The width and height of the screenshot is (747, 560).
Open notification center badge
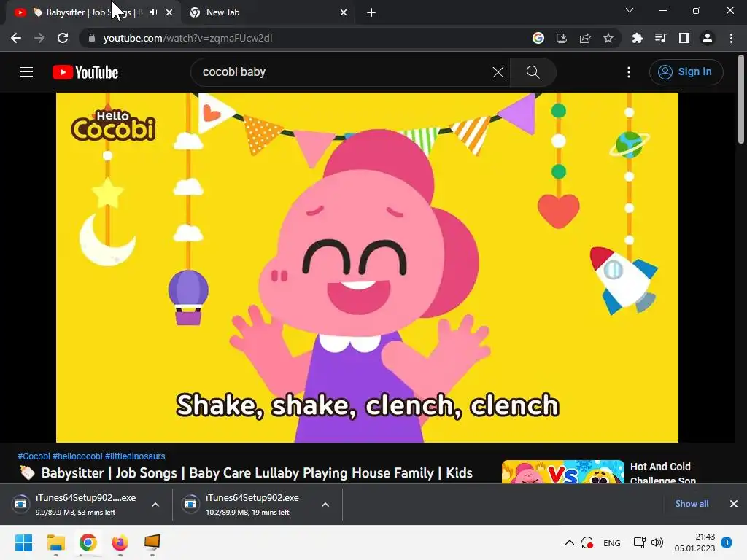tap(727, 542)
